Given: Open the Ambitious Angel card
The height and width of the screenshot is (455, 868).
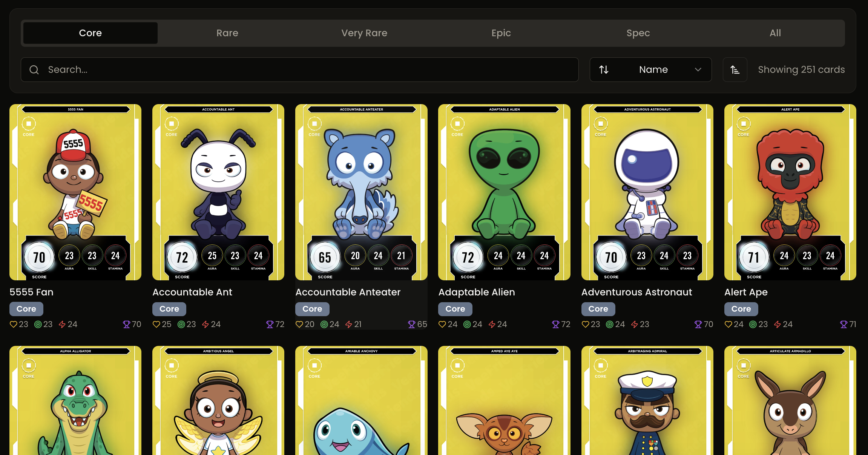Looking at the screenshot, I should pyautogui.click(x=218, y=400).
